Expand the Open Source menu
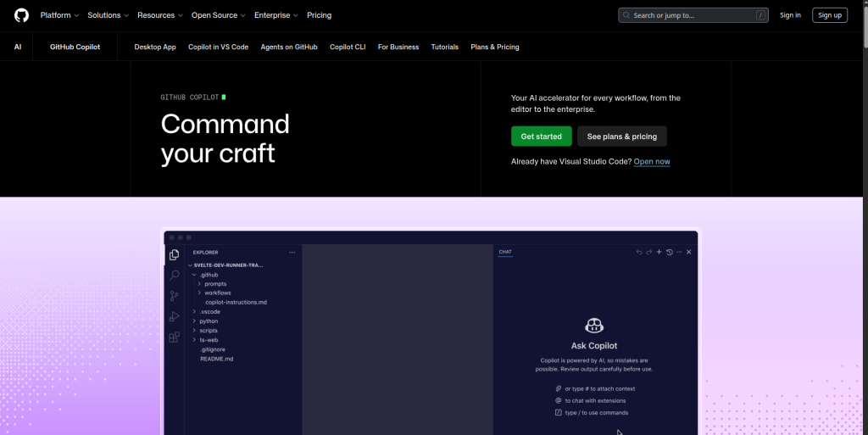 [218, 15]
